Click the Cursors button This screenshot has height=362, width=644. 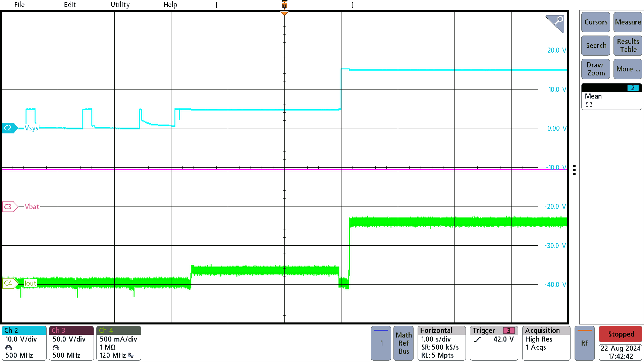click(596, 22)
